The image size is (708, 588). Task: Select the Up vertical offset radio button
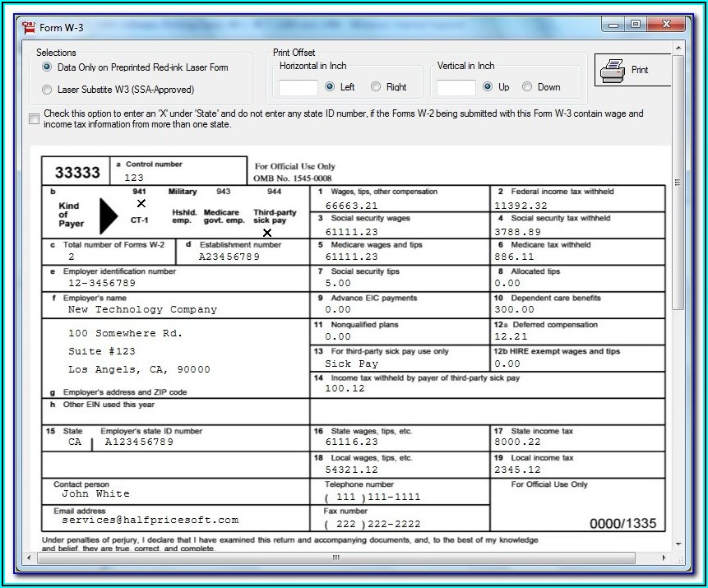pyautogui.click(x=488, y=87)
